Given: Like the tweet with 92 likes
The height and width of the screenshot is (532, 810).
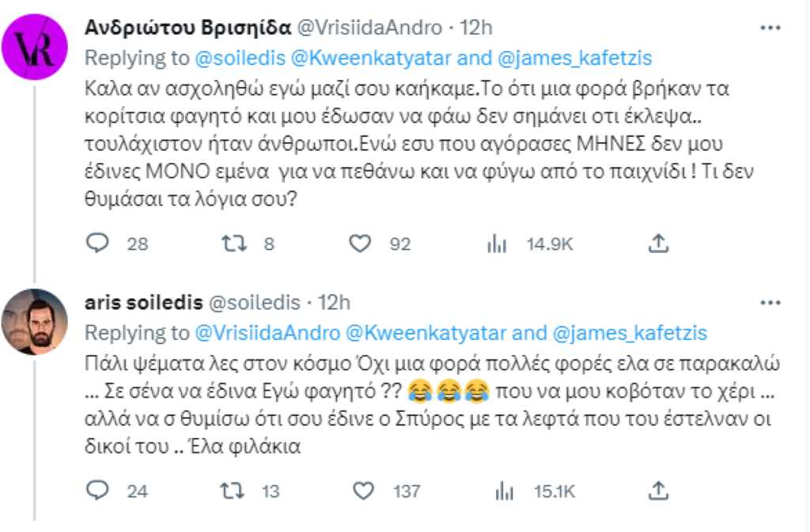Looking at the screenshot, I should pos(361,244).
